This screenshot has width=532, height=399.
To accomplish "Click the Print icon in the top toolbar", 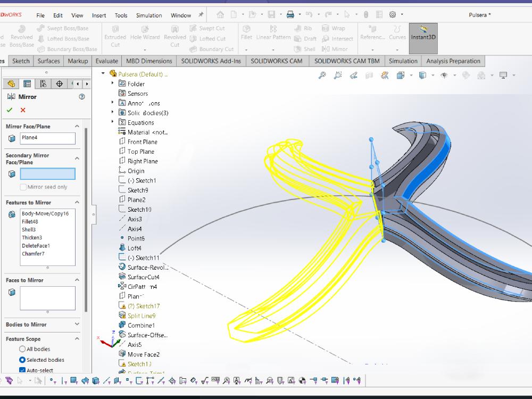I will coord(290,14).
